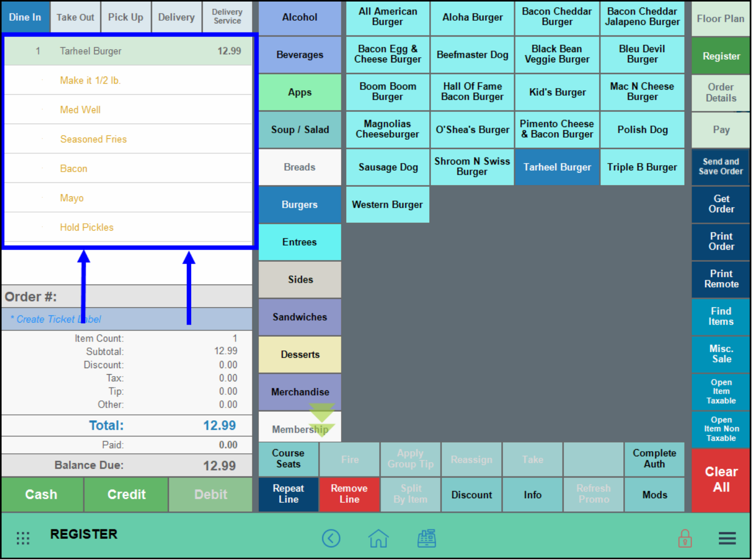752x560 pixels.
Task: Clear All items from the order
Action: coord(720,479)
